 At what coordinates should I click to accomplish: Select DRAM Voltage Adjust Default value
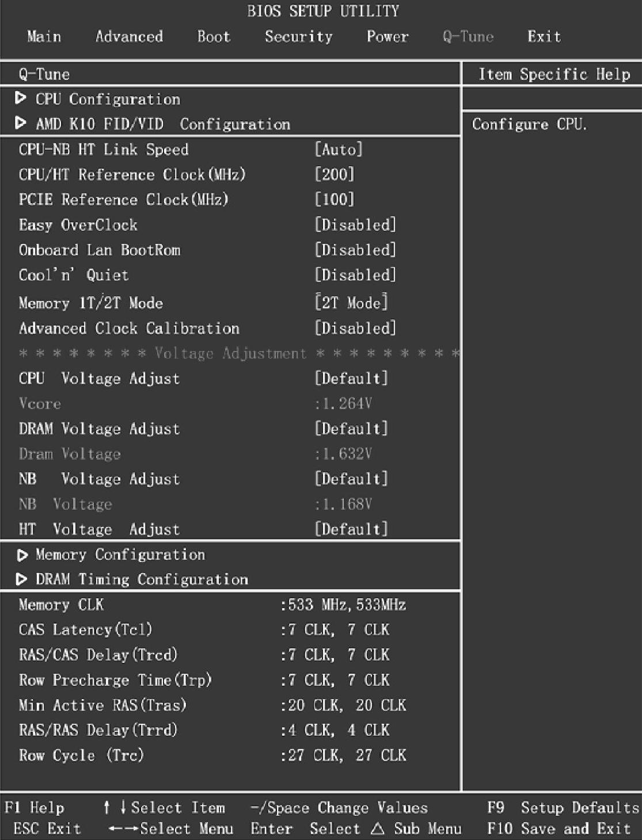(x=351, y=429)
